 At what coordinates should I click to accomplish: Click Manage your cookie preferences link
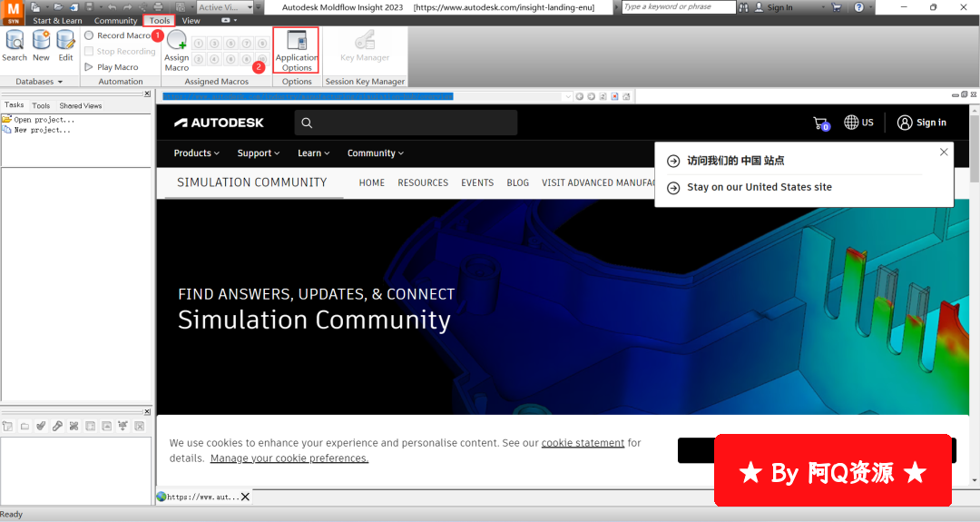(289, 458)
